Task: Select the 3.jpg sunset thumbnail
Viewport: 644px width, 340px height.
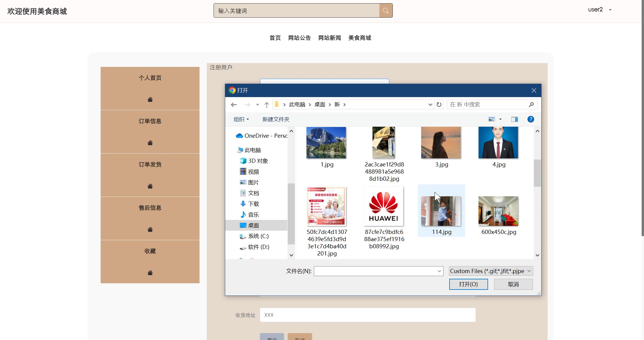Action: point(441,143)
